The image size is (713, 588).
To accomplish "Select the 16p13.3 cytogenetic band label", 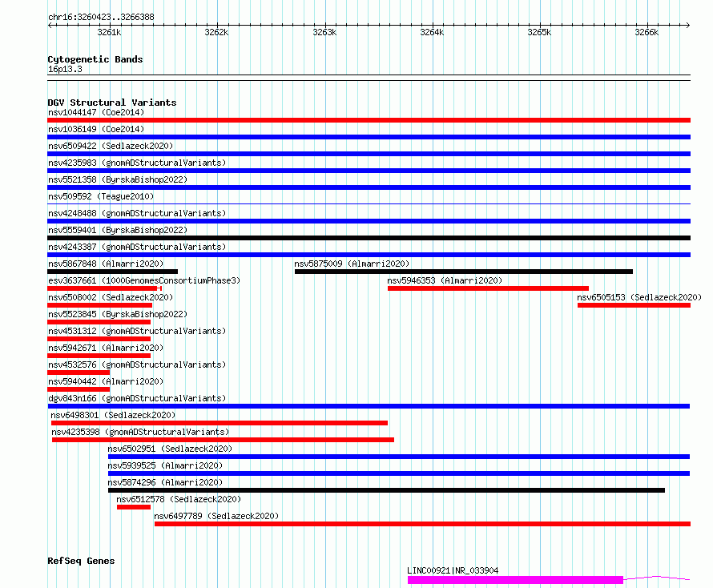I will [x=65, y=69].
